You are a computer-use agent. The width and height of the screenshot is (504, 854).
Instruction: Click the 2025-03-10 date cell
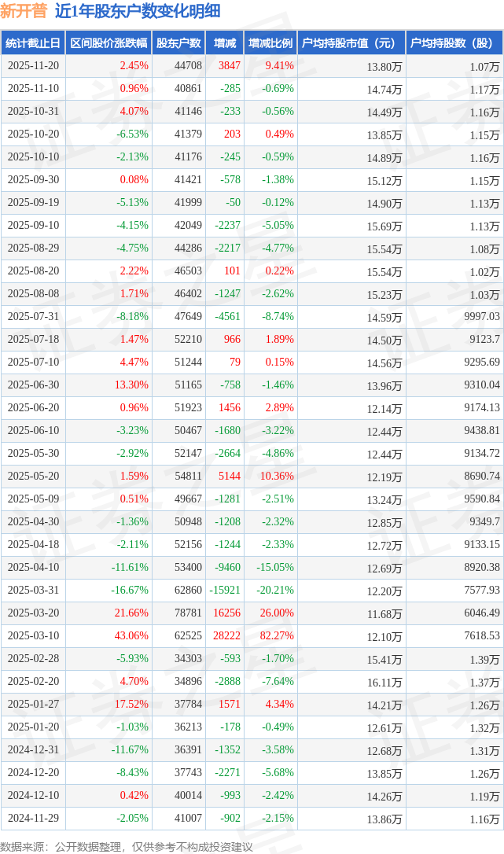(32, 635)
